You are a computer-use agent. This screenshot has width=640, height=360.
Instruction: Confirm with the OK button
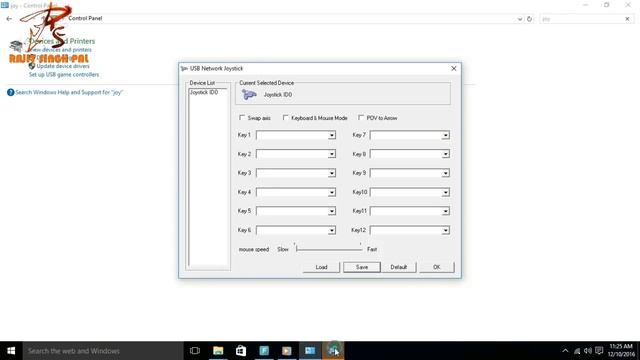[x=436, y=267]
